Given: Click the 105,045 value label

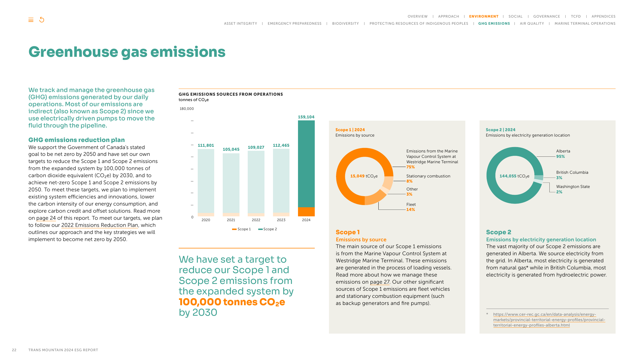Looking at the screenshot, I should 231,149.
